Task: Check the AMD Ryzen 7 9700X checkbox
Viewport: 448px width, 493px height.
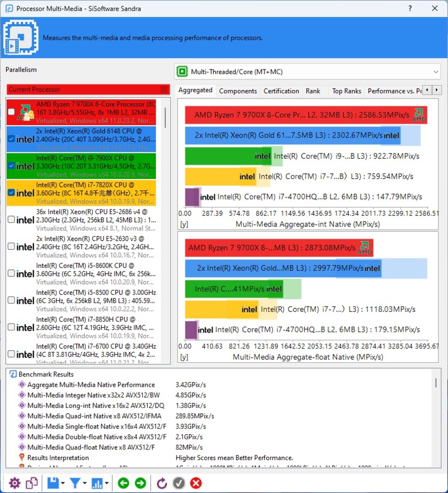Action: 11,112
